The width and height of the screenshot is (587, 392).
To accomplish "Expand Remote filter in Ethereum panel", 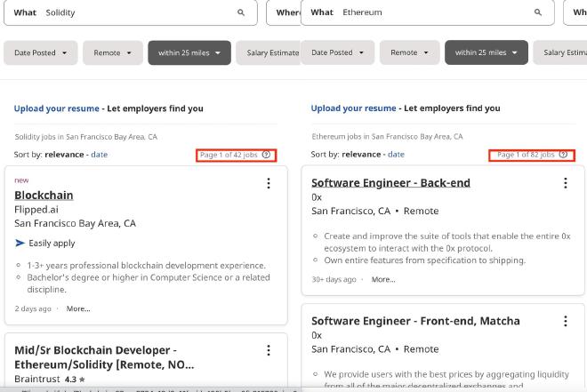I will (409, 52).
